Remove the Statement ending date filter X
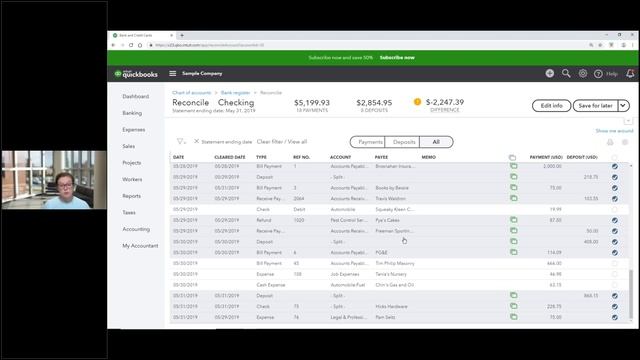This screenshot has height=360, width=640. point(196,141)
